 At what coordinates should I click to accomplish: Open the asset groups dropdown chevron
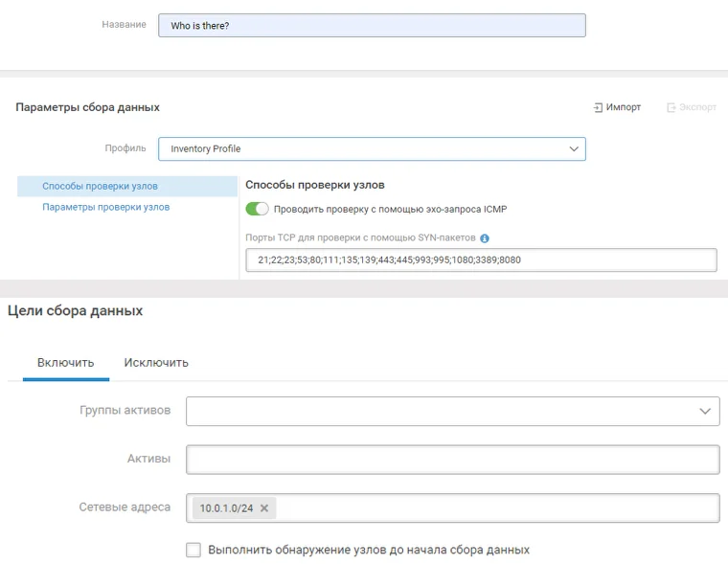click(x=705, y=411)
